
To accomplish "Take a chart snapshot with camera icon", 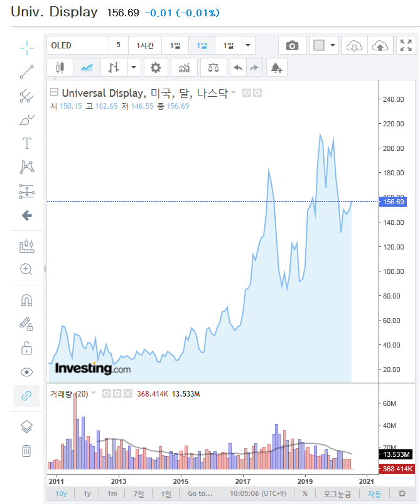I will point(292,45).
